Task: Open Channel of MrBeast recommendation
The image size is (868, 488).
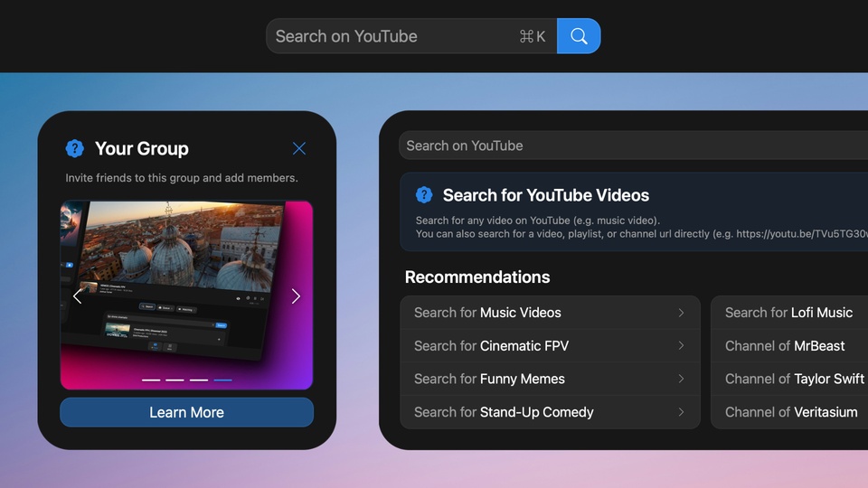Action: pyautogui.click(x=789, y=346)
